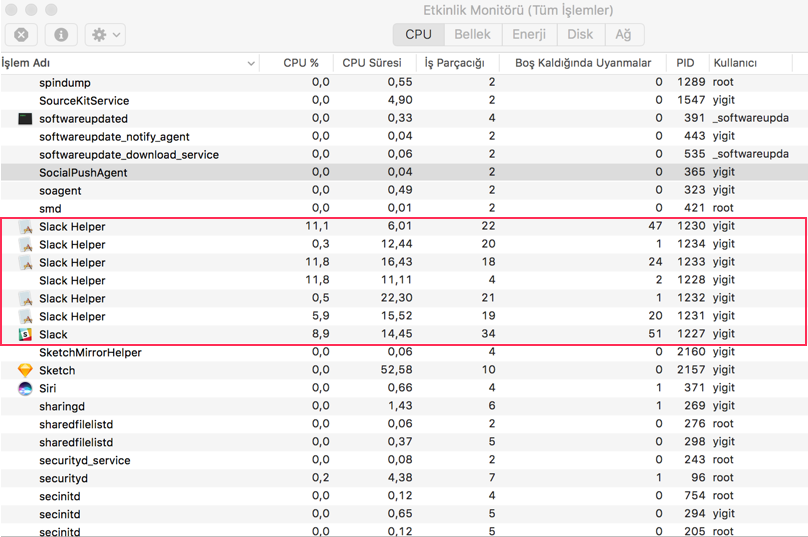808x537 pixels.
Task: Select secinitd with PID 294
Action: click(x=404, y=514)
